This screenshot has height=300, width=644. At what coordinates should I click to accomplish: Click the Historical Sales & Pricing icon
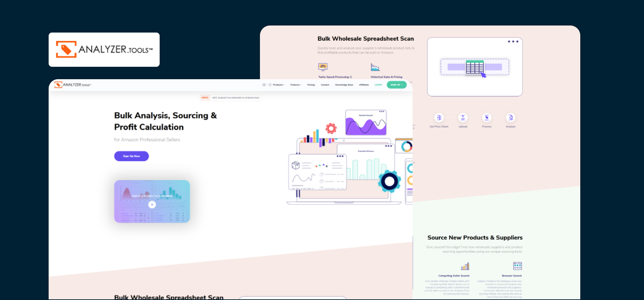click(375, 67)
